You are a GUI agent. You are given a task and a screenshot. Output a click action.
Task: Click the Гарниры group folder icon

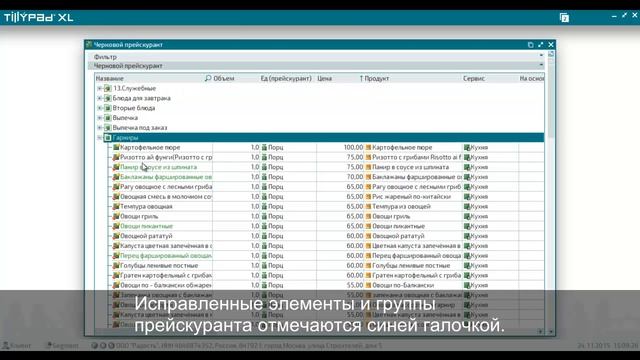pyautogui.click(x=108, y=138)
